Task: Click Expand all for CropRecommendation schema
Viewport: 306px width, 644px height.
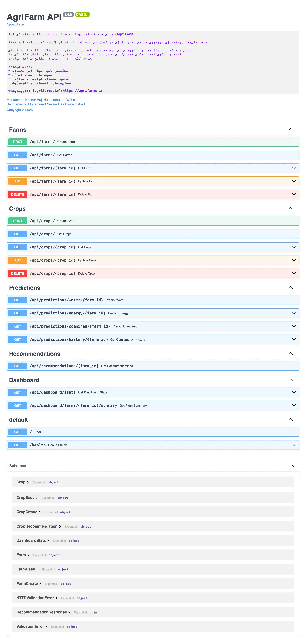Action: click(x=71, y=526)
